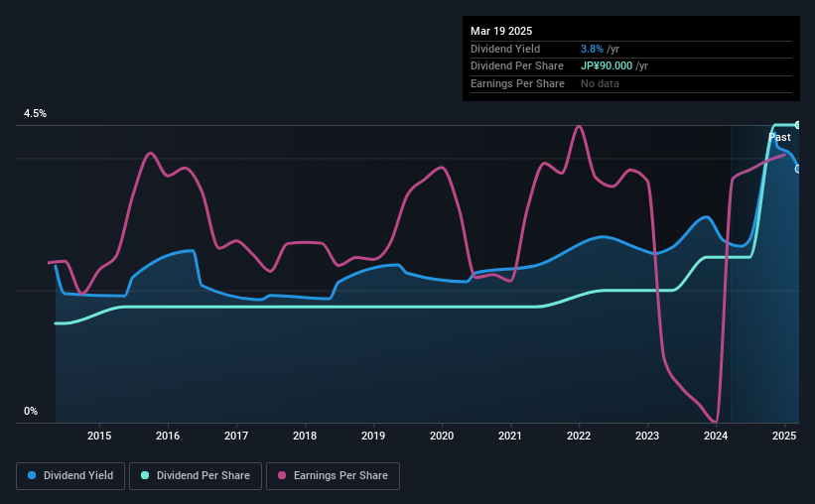This screenshot has height=504, width=815.
Task: Click the 3.8% dividend yield value in tooltip
Action: 592,49
